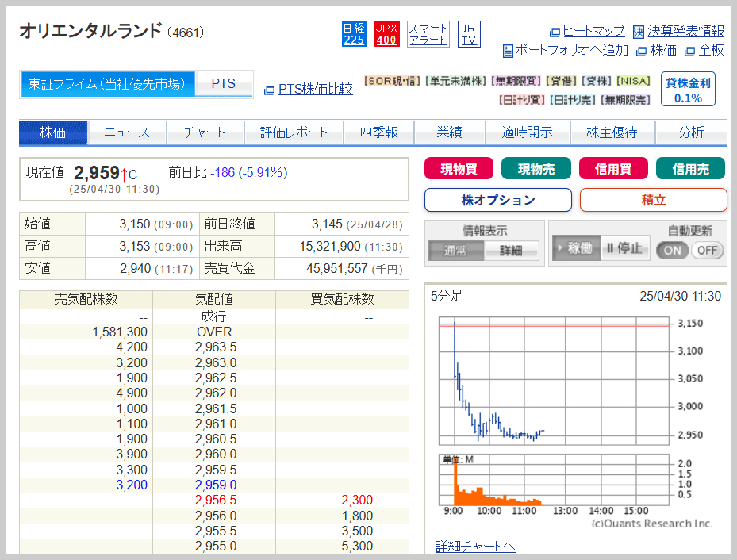Screen dimensions: 737x560
Task: Click the window icon beside 全板
Action: click(689, 52)
